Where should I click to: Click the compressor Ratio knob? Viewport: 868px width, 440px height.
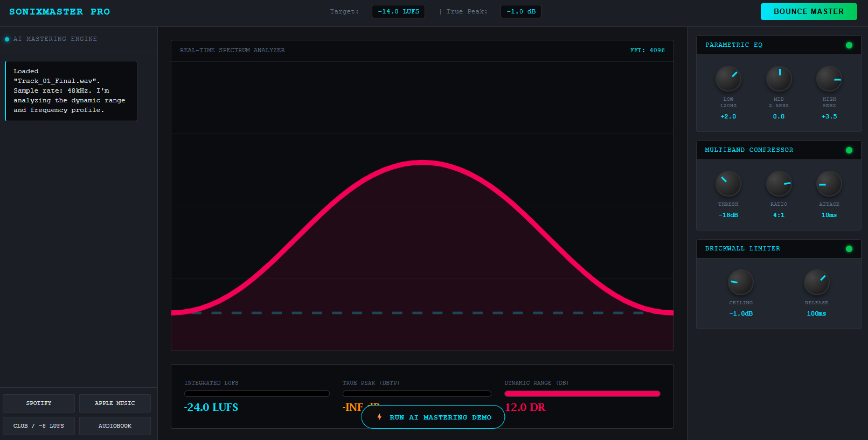[779, 184]
